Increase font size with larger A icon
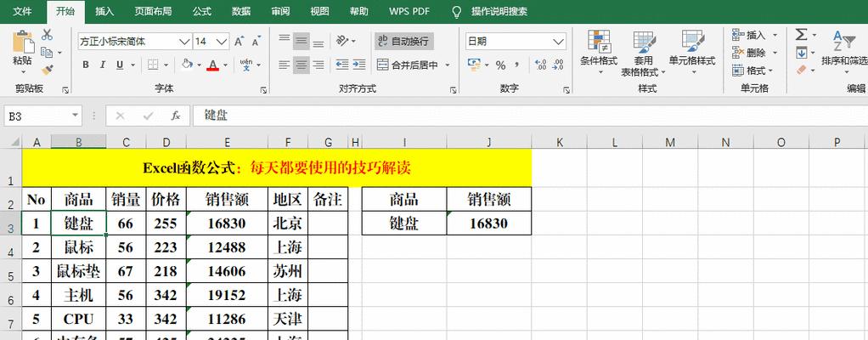This screenshot has height=340, width=868. click(x=240, y=42)
